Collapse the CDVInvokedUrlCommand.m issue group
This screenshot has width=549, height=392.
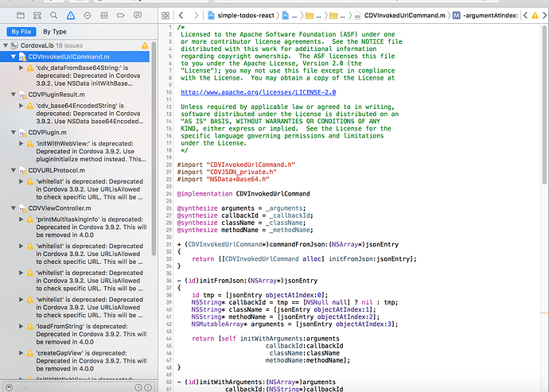pos(14,56)
